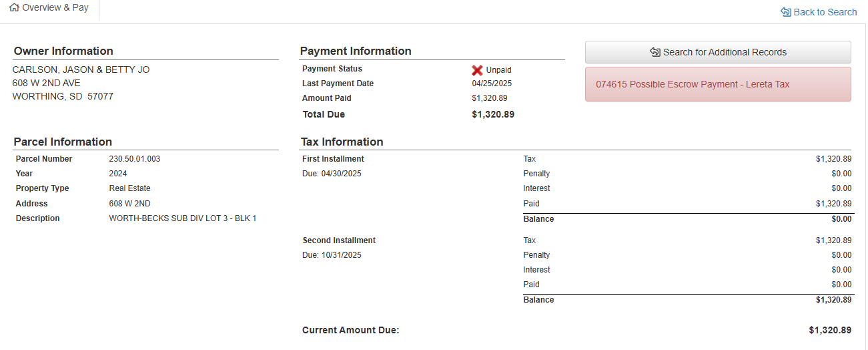
Task: Click the home icon in the Overview & Pay tab
Action: 14,8
